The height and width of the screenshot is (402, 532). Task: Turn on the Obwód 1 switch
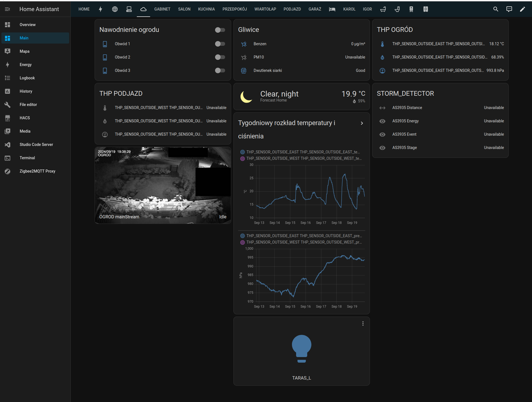point(220,44)
